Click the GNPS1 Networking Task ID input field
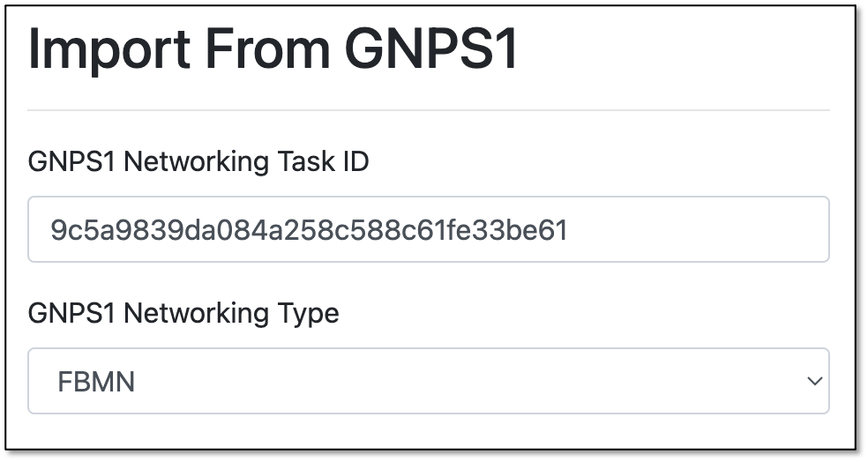Viewport: 868px width, 462px height. pos(429,229)
